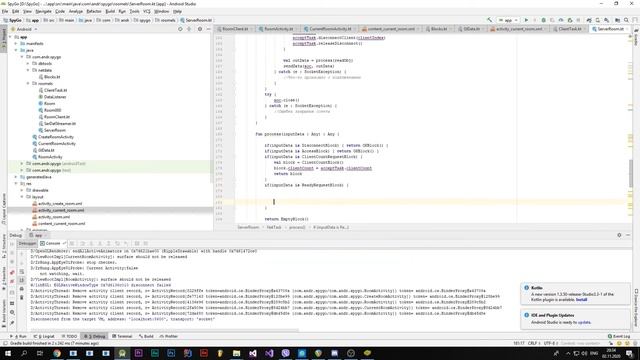Open Viber from the taskbar
The height and width of the screenshot is (360, 640).
(x=285, y=353)
